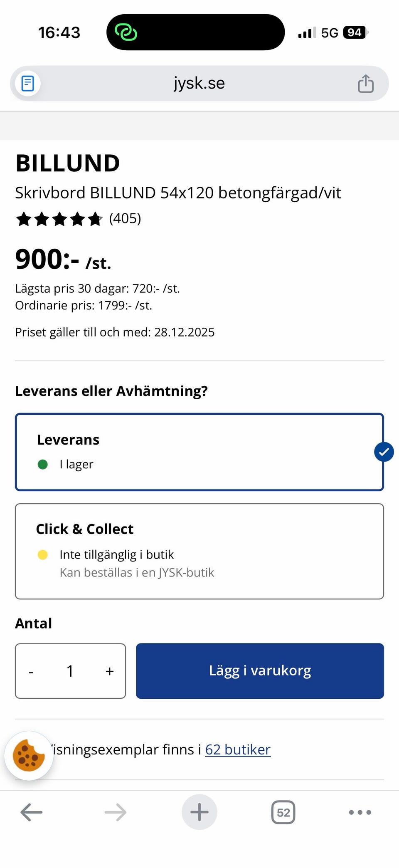The width and height of the screenshot is (399, 868).
Task: Tap the jysk.se address bar
Action: [x=199, y=83]
